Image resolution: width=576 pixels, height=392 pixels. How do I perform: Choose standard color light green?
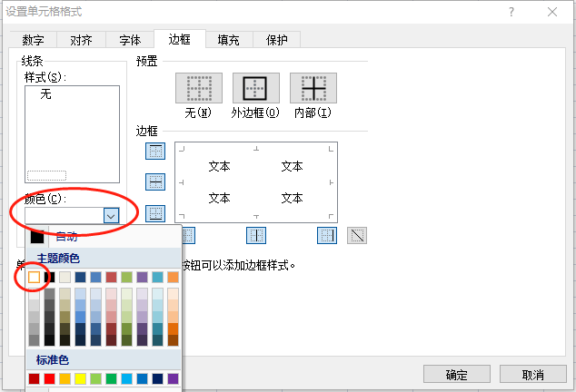pyautogui.click(x=96, y=378)
